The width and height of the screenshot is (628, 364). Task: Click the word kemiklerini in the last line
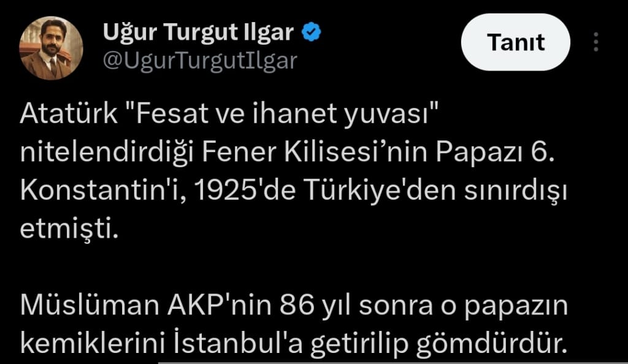click(x=93, y=343)
